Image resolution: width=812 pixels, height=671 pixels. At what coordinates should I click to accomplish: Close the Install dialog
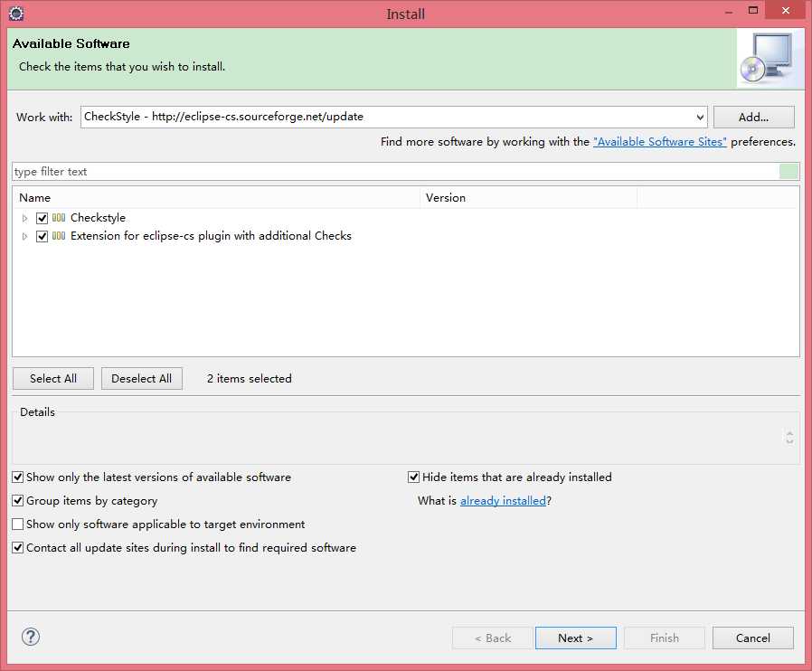coord(785,10)
